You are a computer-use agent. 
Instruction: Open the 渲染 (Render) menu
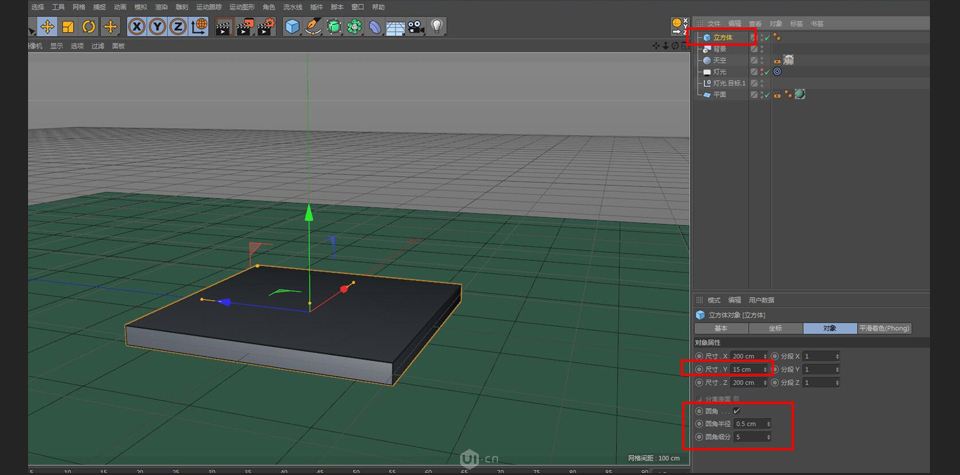(x=161, y=7)
